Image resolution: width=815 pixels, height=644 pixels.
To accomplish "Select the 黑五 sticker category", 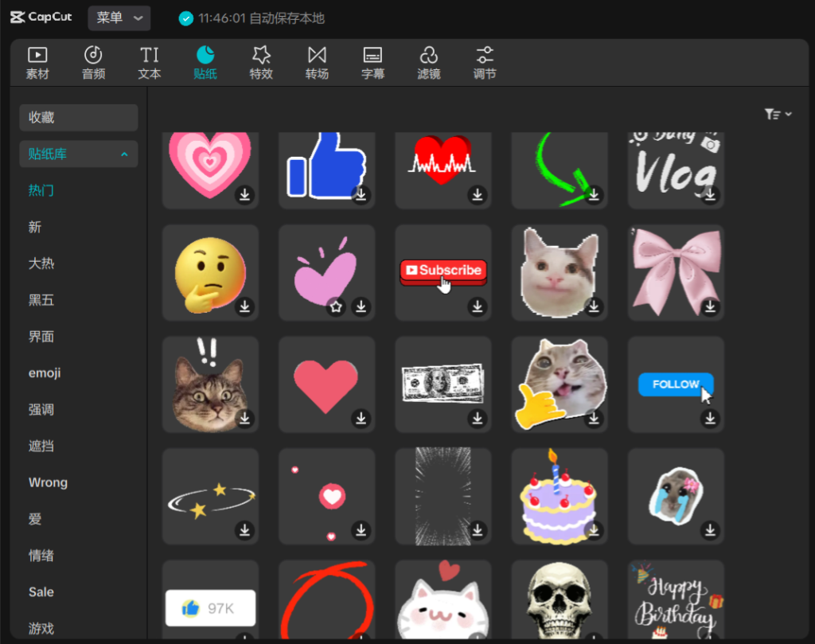I will tap(41, 300).
